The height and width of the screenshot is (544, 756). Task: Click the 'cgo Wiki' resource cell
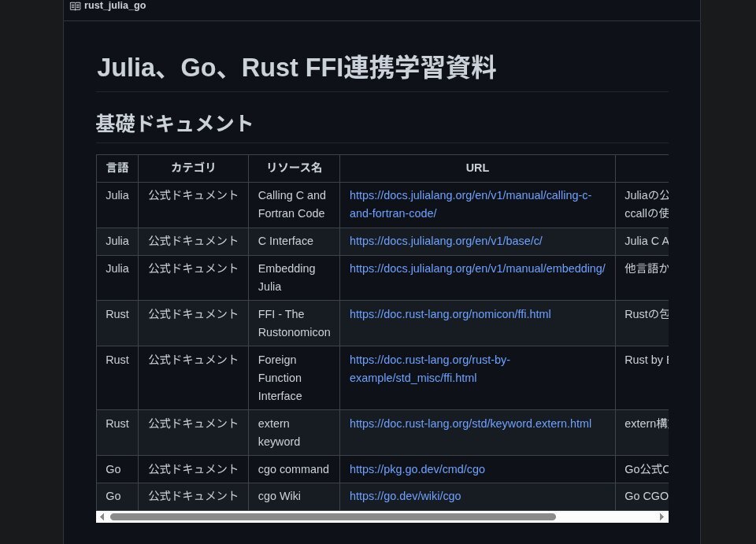tap(294, 497)
